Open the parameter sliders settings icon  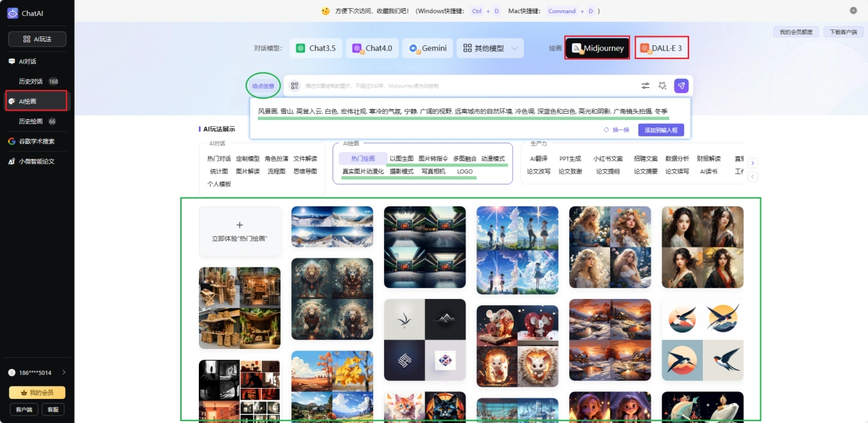tap(645, 86)
